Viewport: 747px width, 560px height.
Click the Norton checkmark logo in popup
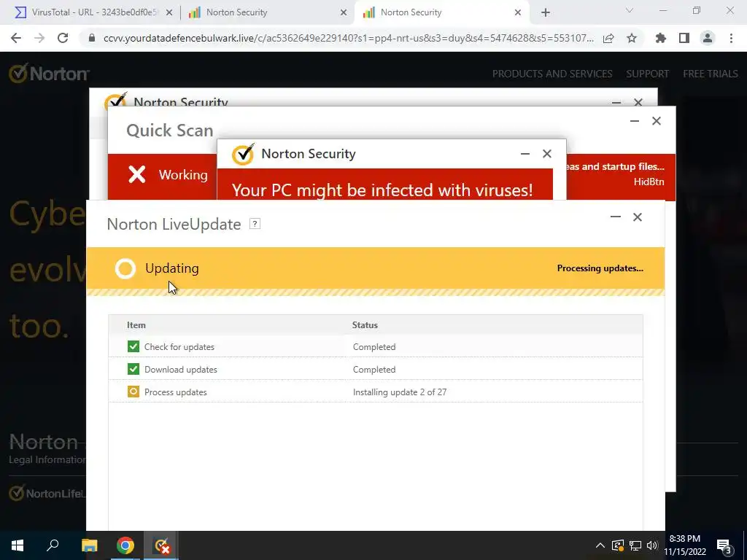point(243,154)
